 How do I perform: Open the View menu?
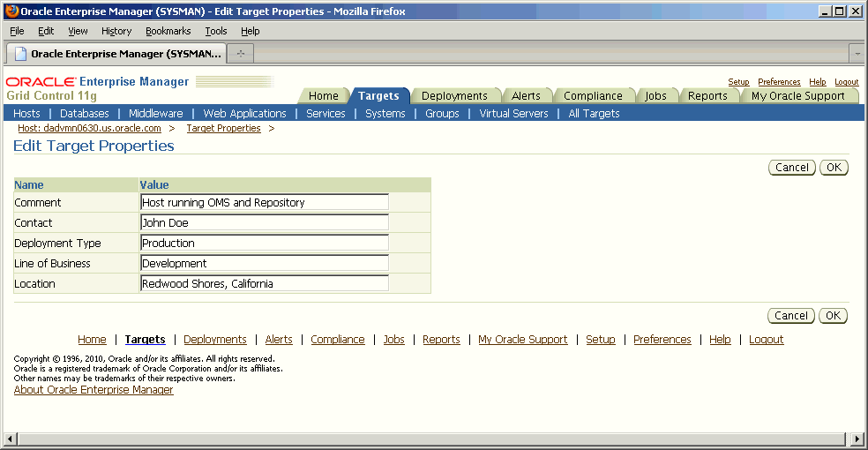coord(78,31)
